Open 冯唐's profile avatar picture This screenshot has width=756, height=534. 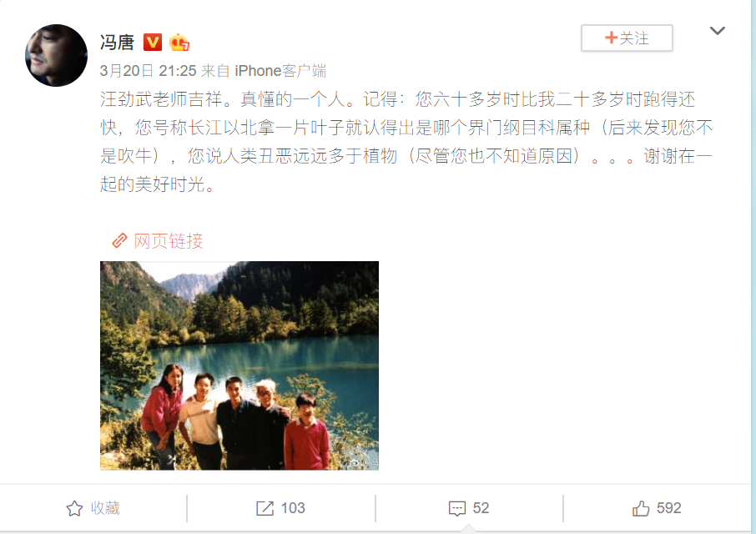click(x=56, y=55)
